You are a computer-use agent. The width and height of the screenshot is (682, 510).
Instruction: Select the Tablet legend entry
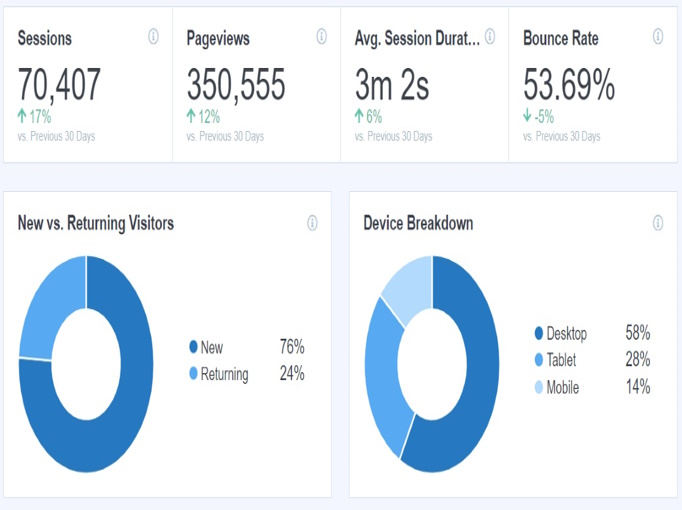tap(562, 360)
